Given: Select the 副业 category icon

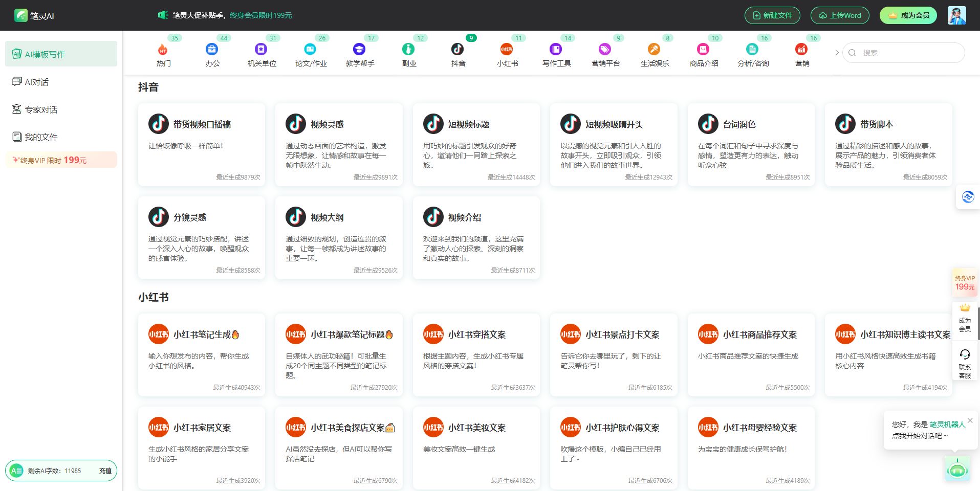Looking at the screenshot, I should click(x=408, y=49).
